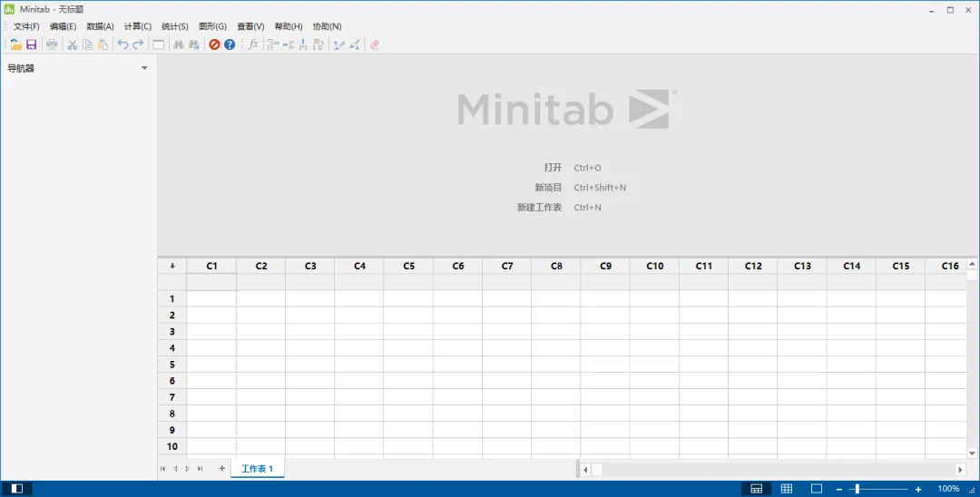Click the second graph brush toolbar icon

click(355, 44)
